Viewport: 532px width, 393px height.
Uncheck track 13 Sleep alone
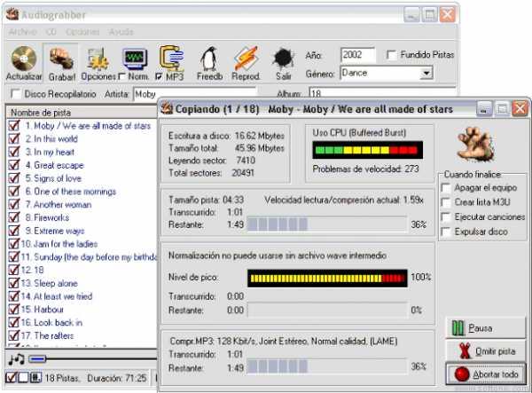(14, 283)
